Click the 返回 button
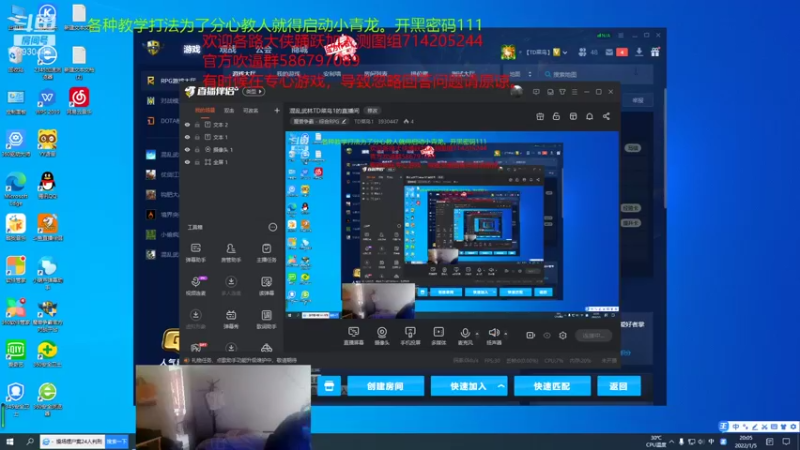 618,386
